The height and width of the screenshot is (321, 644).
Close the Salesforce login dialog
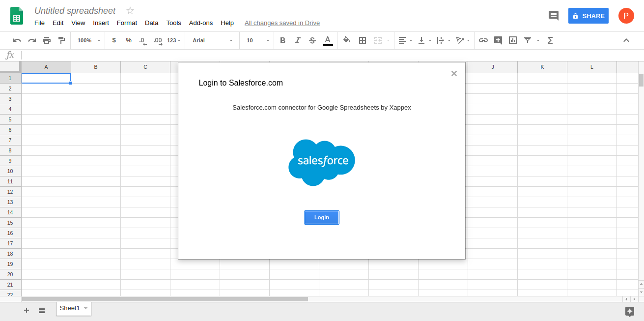pyautogui.click(x=454, y=74)
